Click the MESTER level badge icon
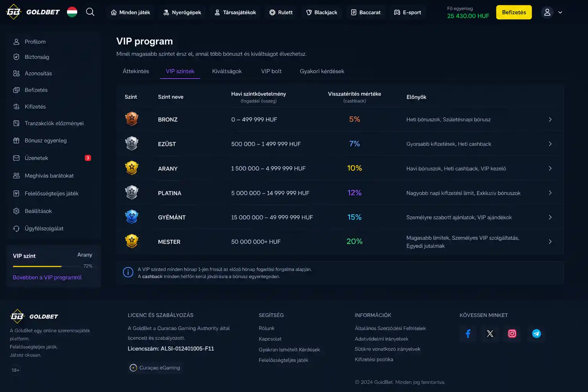 (x=132, y=241)
